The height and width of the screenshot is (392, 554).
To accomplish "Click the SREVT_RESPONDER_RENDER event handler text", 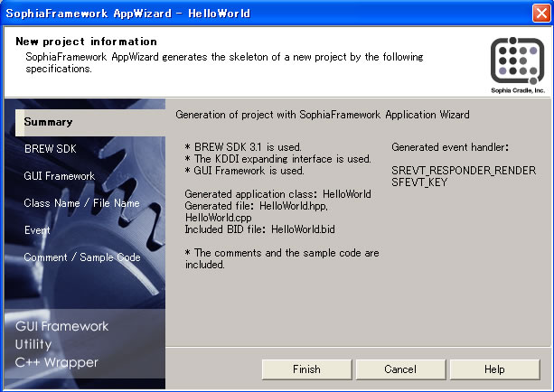I will tap(464, 171).
